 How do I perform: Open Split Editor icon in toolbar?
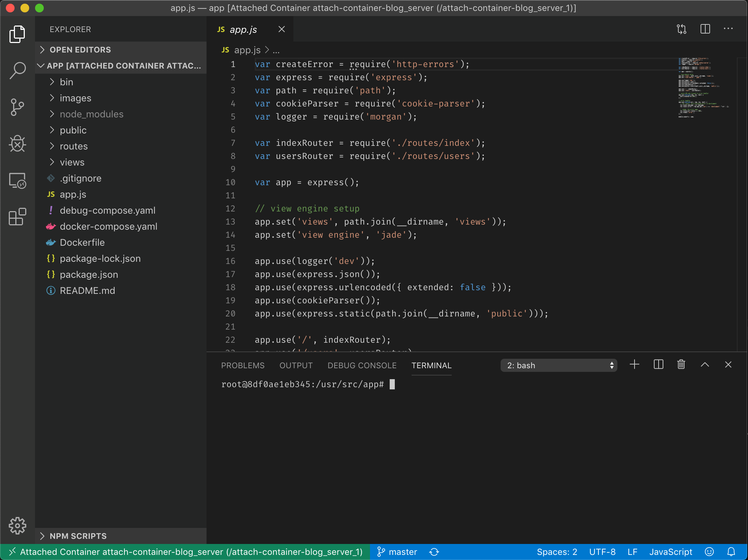(705, 28)
